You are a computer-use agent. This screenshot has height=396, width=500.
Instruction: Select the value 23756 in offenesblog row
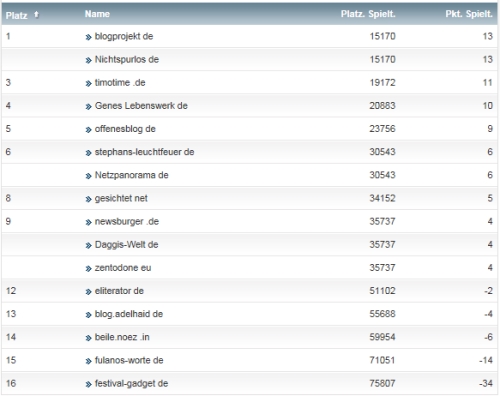coord(382,129)
